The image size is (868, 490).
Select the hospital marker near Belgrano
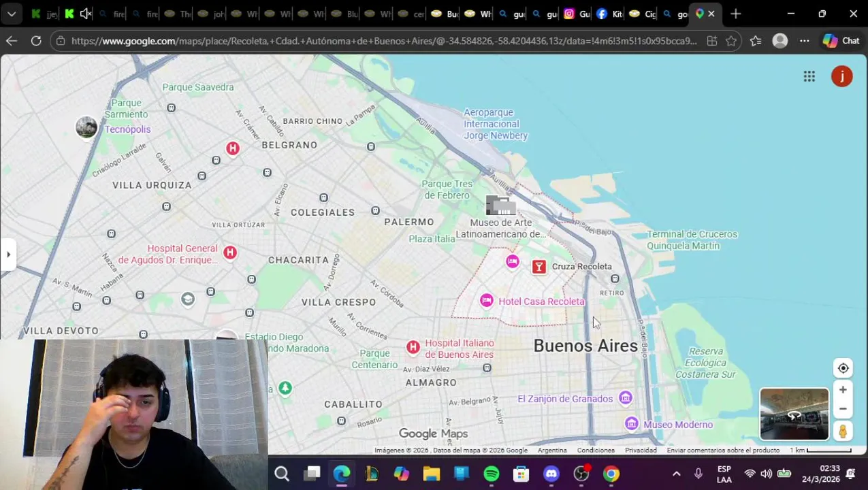point(233,148)
